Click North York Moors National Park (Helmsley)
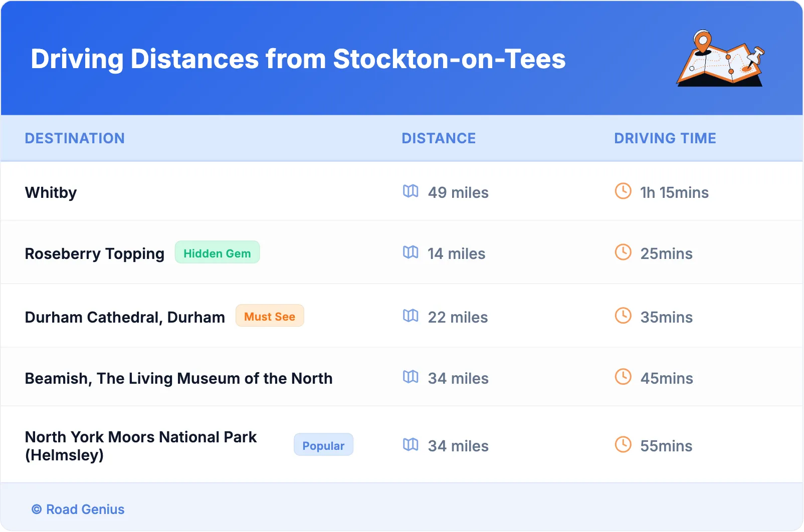This screenshot has height=532, width=804. pos(141,446)
